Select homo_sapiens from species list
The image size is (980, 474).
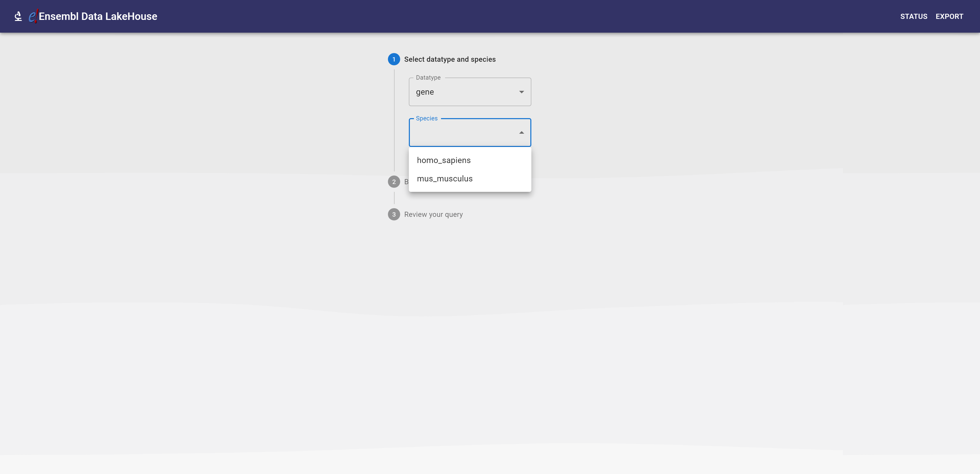click(x=444, y=160)
